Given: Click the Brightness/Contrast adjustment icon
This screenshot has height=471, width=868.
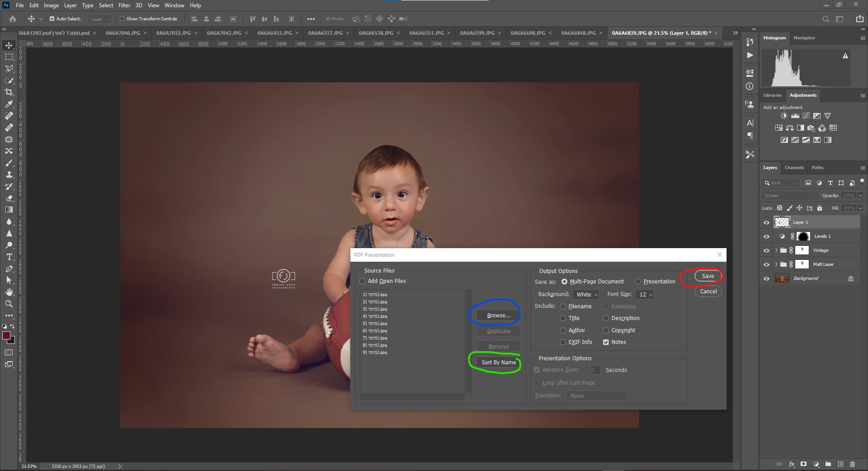Looking at the screenshot, I should [x=784, y=116].
